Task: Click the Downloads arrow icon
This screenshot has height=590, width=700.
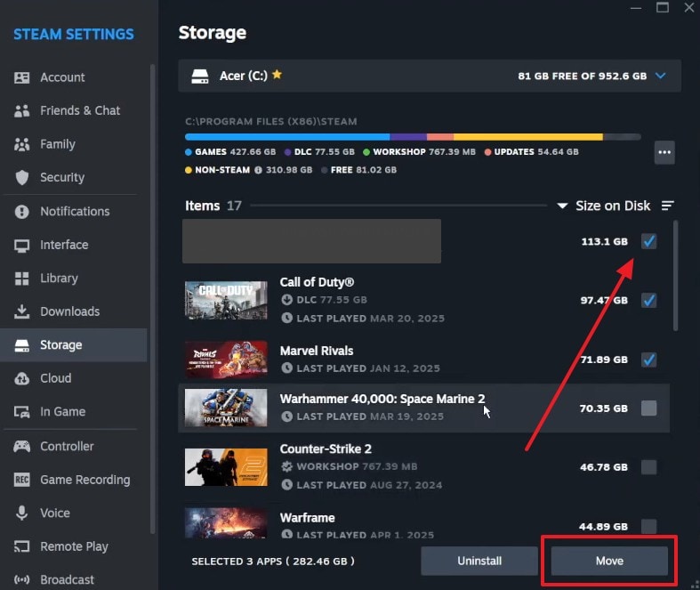Action: pos(22,311)
